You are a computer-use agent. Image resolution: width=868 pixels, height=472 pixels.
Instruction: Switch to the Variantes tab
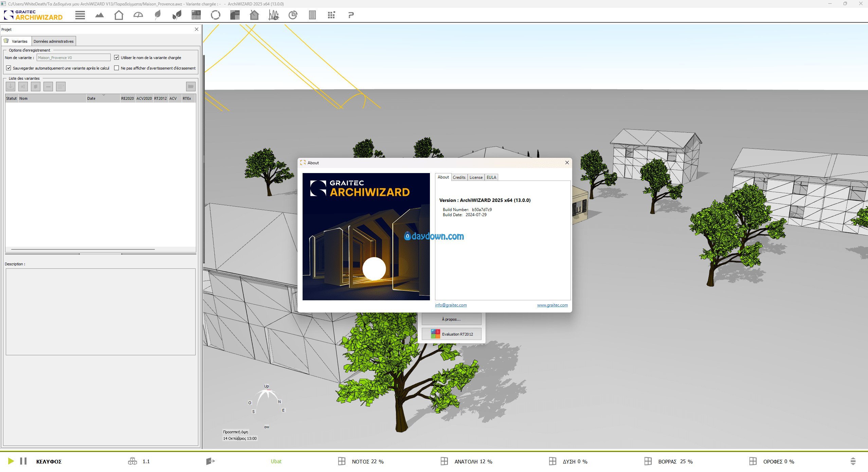click(16, 41)
